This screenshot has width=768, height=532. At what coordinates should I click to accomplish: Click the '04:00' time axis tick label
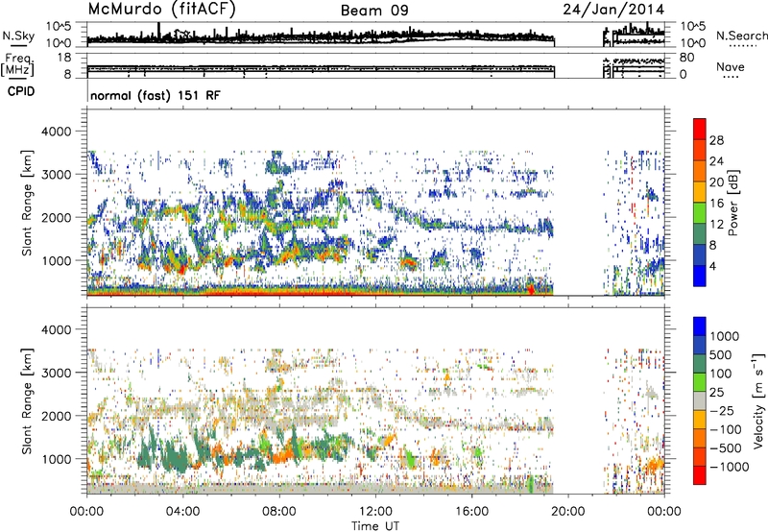tap(182, 512)
